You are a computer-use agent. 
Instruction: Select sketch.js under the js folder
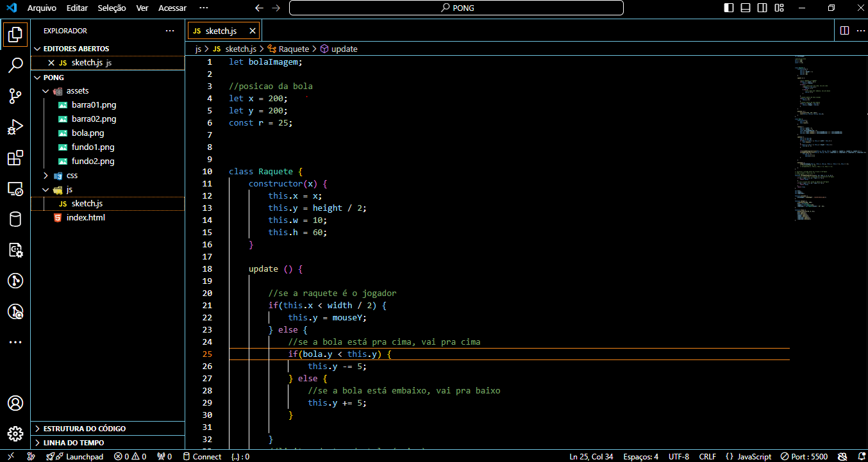[x=108, y=204]
